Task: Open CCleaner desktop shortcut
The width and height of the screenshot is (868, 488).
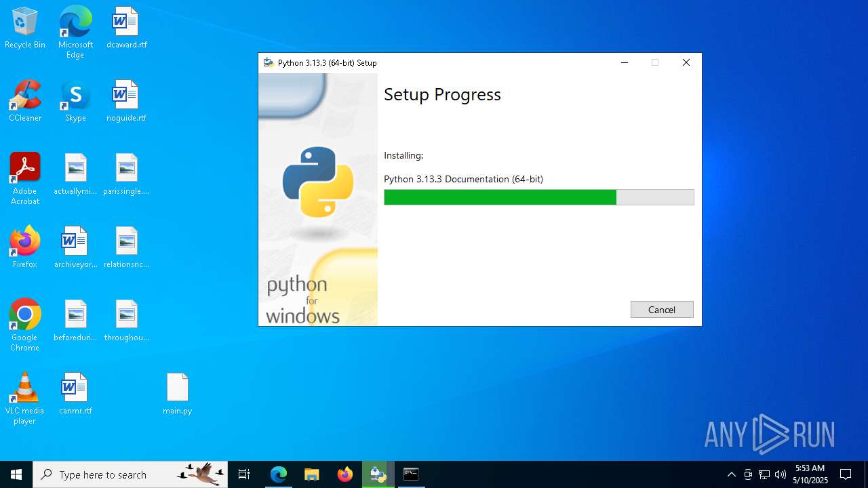Action: [x=25, y=102]
